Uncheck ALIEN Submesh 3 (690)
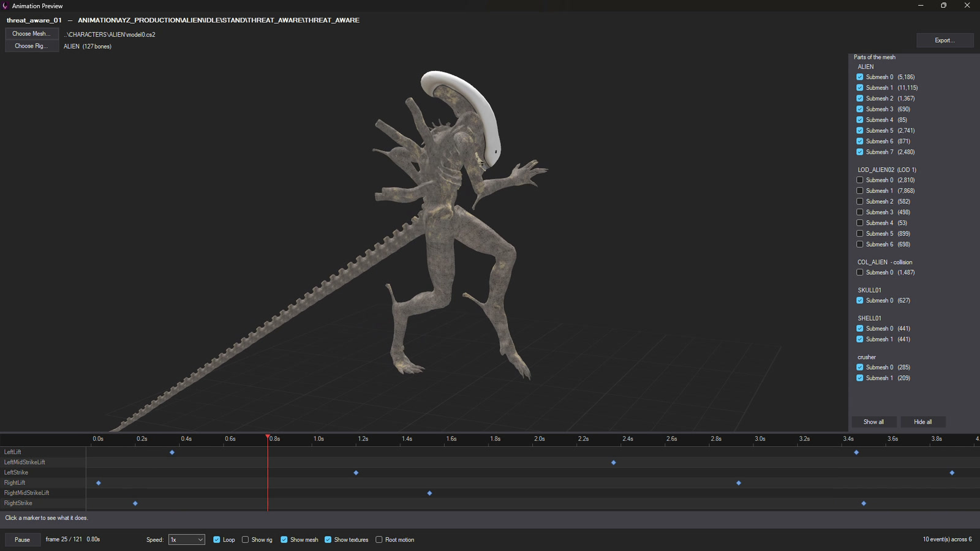980x551 pixels. (x=860, y=109)
